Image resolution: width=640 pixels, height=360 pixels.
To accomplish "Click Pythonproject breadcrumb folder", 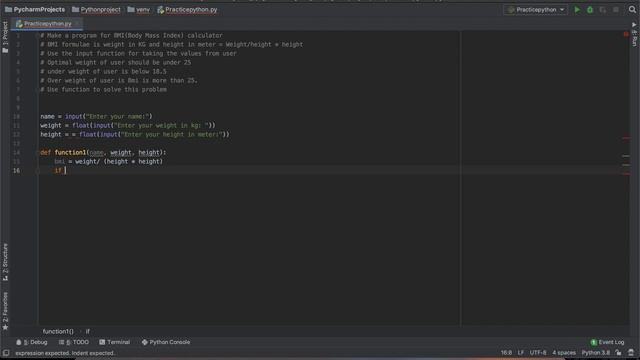I will coord(96,9).
